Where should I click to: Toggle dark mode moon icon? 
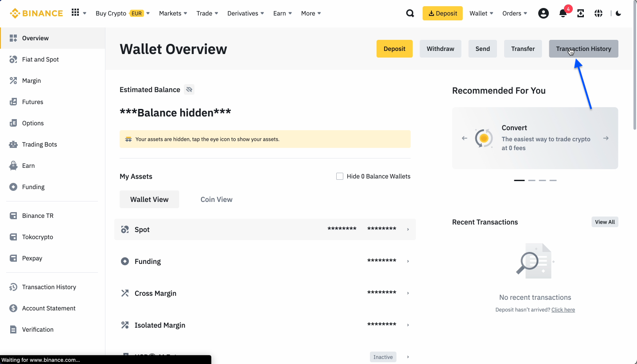[618, 13]
